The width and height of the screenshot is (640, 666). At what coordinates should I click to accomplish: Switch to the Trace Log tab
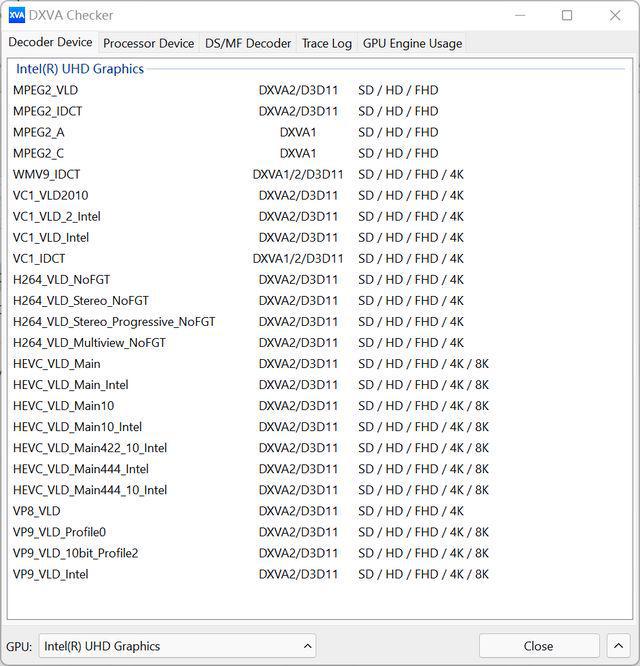point(327,43)
